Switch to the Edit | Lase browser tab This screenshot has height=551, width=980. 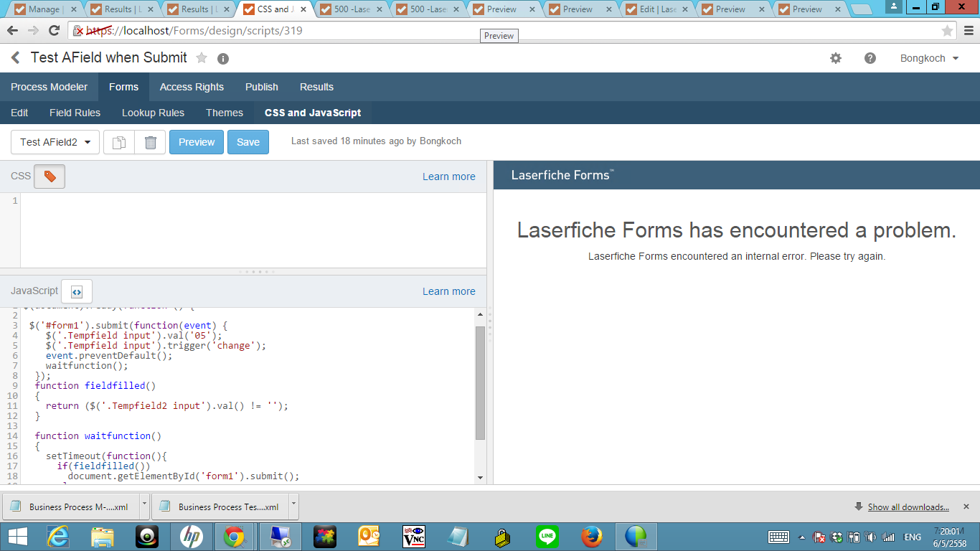point(656,9)
